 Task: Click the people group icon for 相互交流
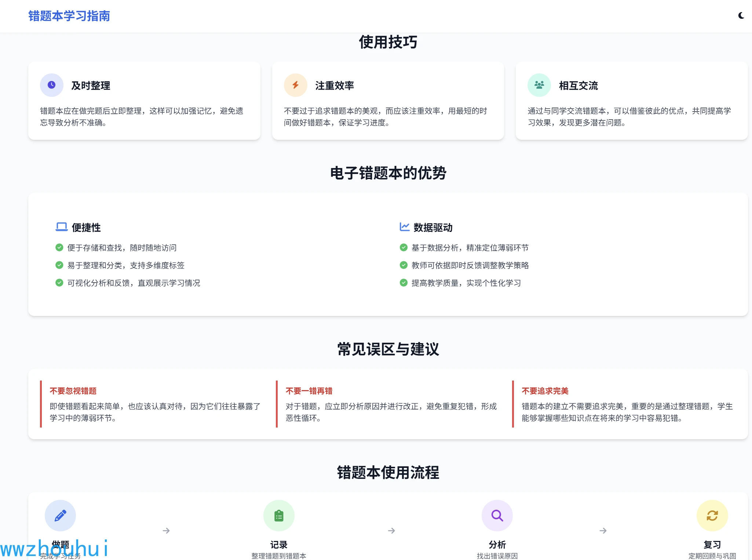pyautogui.click(x=539, y=85)
